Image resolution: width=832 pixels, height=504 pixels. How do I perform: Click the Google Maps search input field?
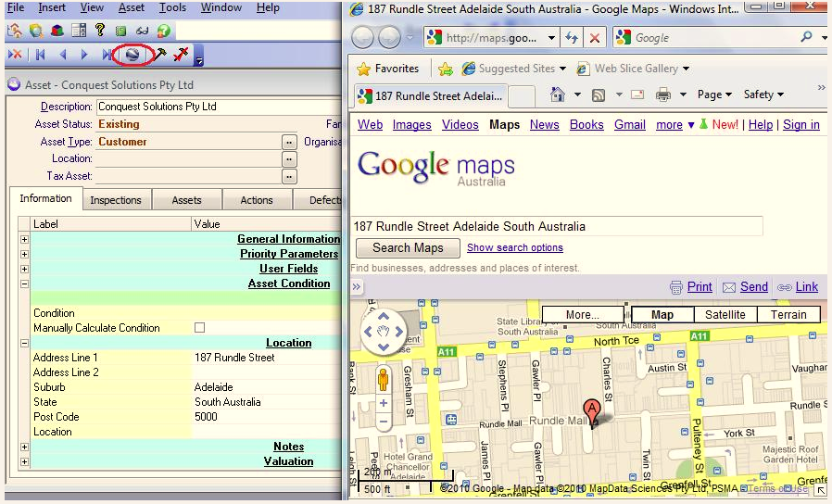[x=556, y=227]
